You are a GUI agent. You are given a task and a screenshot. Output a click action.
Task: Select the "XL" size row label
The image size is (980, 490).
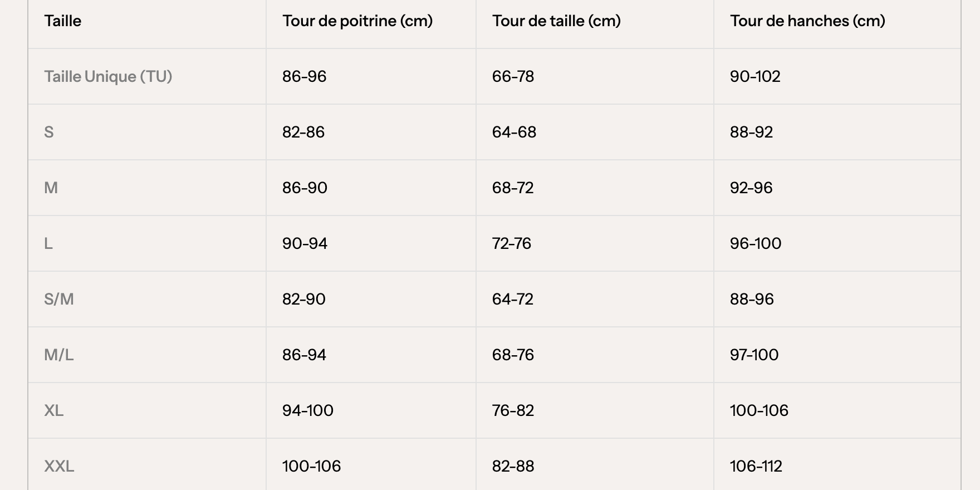[x=54, y=410]
